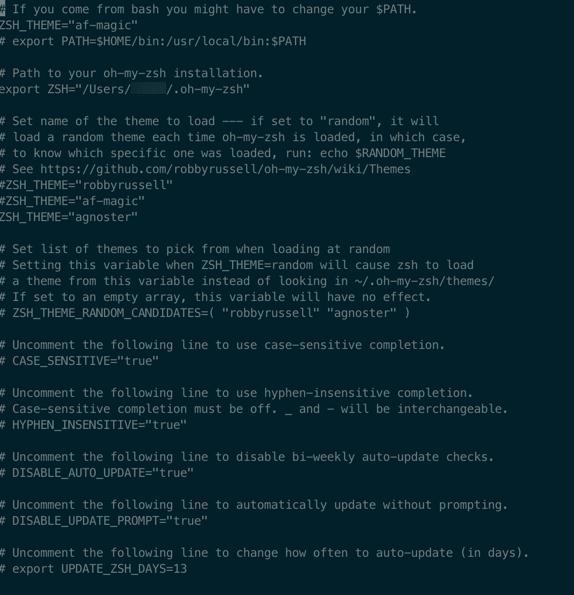Click the export PATH=$HOME/bin comment line
The image size is (574, 595).
click(153, 41)
